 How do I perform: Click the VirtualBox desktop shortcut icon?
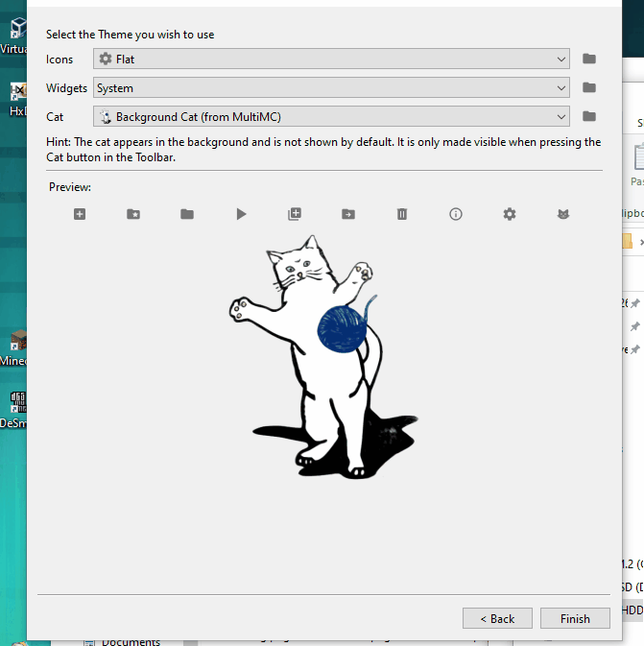click(18, 28)
